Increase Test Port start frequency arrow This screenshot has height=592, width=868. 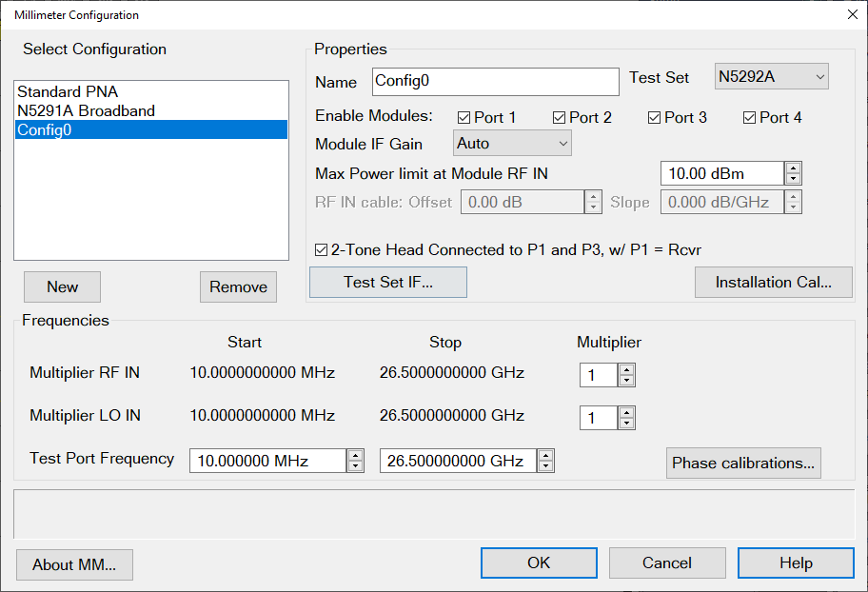[355, 455]
